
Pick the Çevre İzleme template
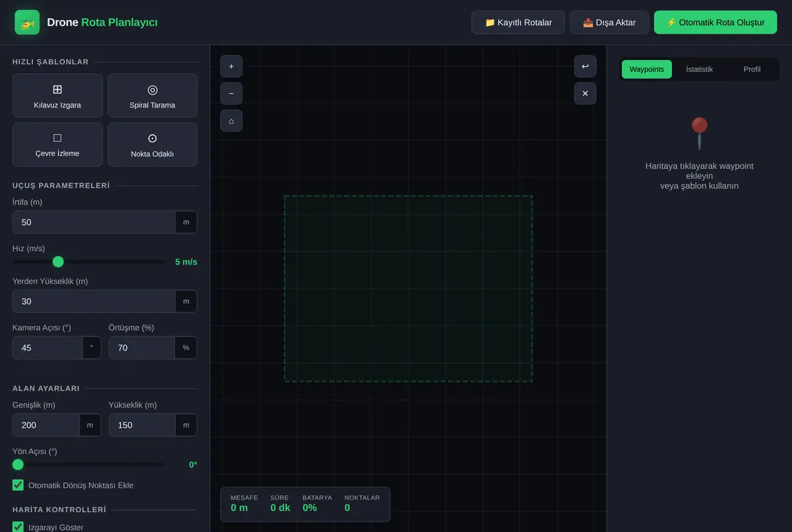tap(57, 145)
